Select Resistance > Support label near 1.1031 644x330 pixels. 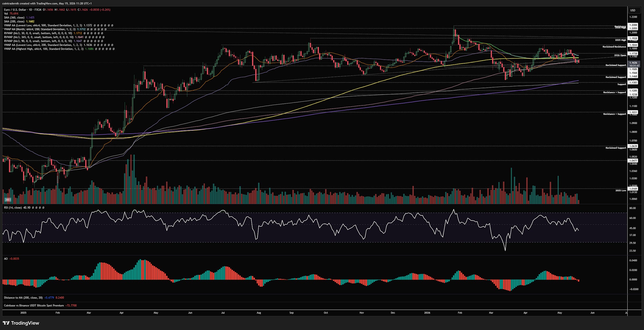614,114
